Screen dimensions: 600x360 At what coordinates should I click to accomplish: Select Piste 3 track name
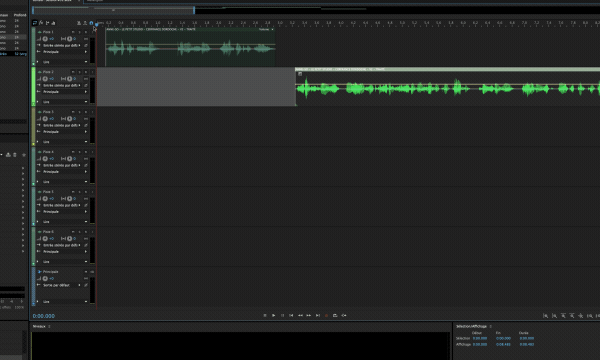point(48,112)
